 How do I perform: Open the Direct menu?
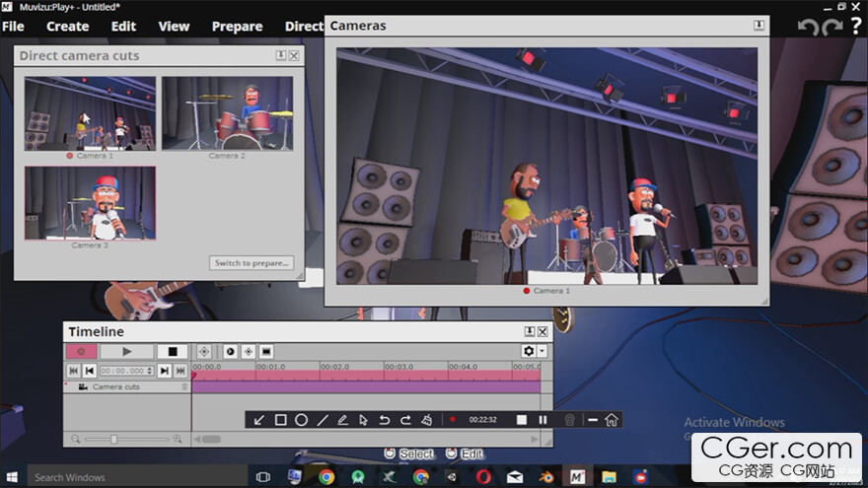pos(304,27)
